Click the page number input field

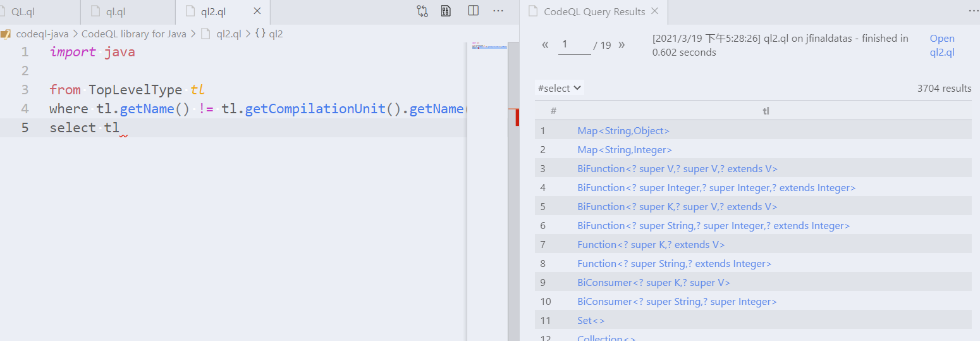574,45
